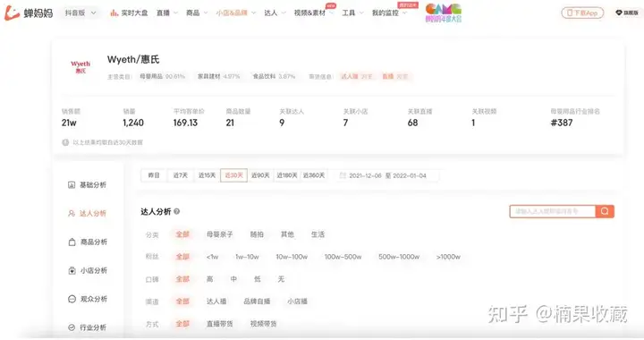The width and height of the screenshot is (644, 340).
Task: Click the 基础分析 sidebar icon
Action: click(72, 185)
